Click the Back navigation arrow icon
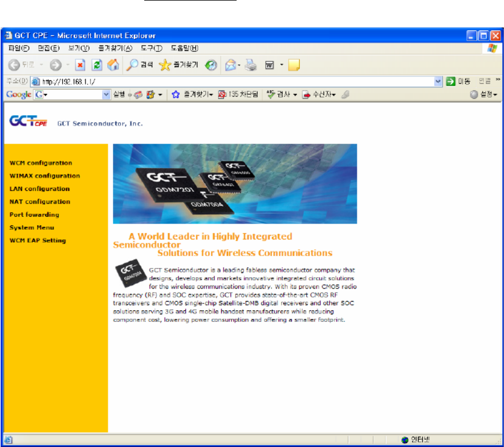 [x=14, y=65]
